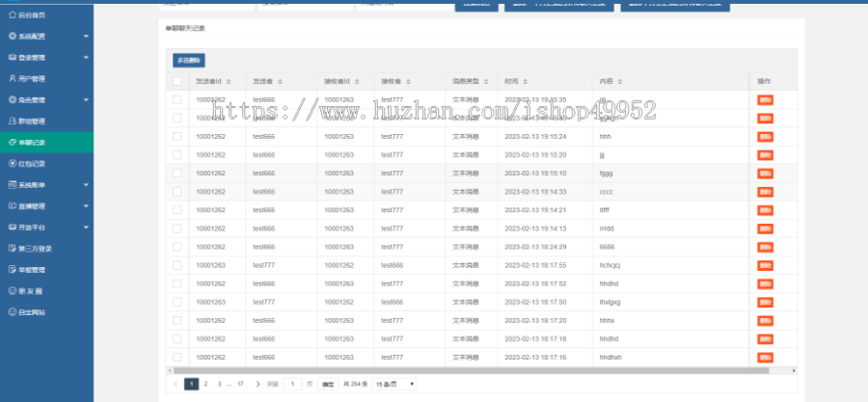Check the row with content rrrdd

(x=177, y=228)
